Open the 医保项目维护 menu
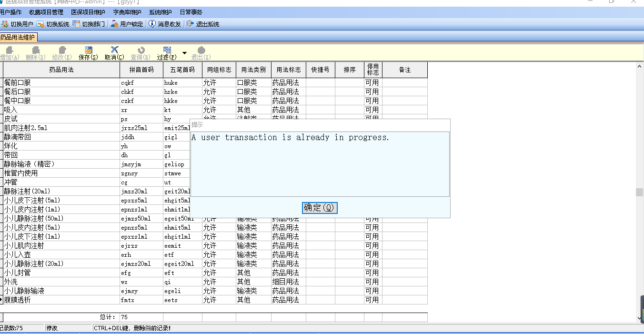644x334 pixels. coord(88,12)
